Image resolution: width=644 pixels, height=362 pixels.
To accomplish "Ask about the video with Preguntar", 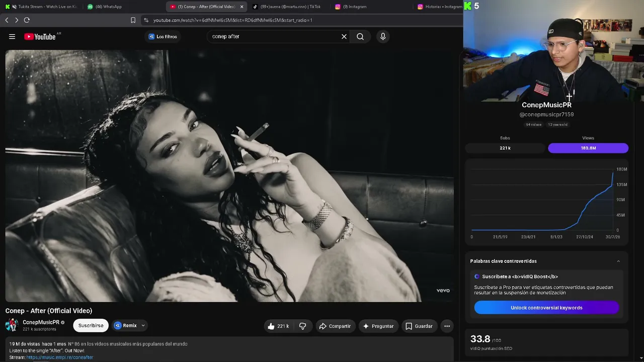I will click(x=378, y=326).
